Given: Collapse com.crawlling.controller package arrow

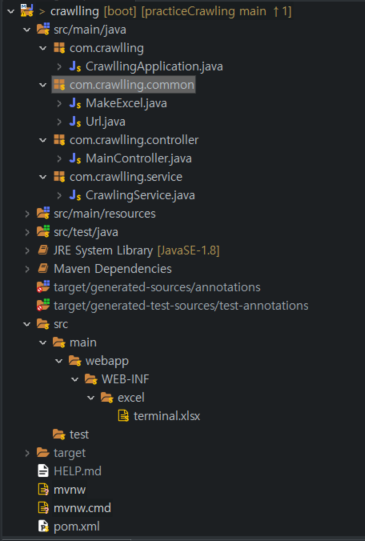Looking at the screenshot, I should (x=43, y=140).
